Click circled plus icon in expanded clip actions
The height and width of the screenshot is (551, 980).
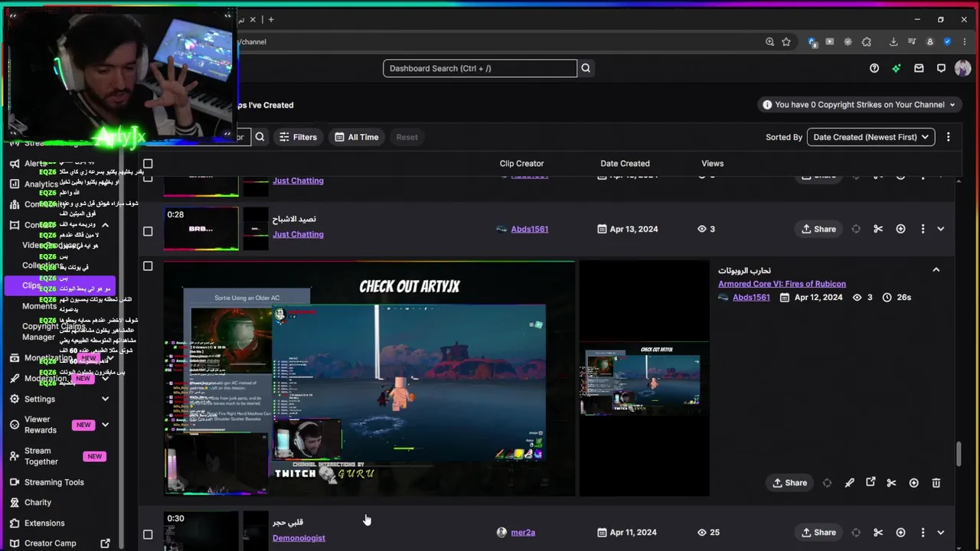click(x=913, y=483)
